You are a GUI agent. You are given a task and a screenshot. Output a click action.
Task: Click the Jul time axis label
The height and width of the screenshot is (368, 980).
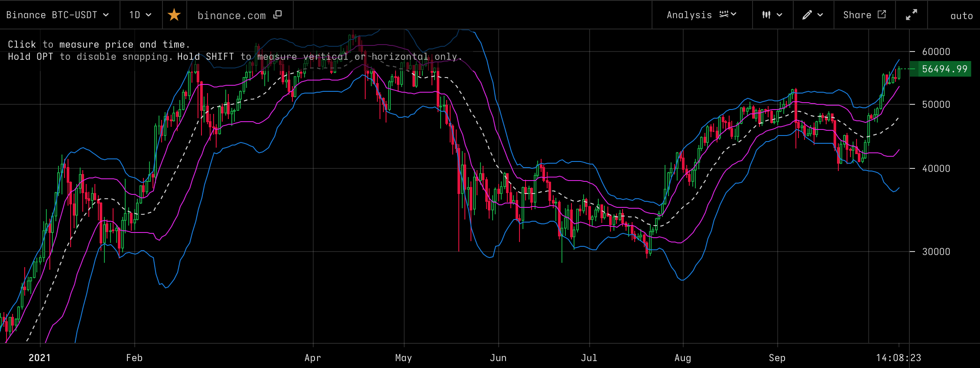click(589, 358)
